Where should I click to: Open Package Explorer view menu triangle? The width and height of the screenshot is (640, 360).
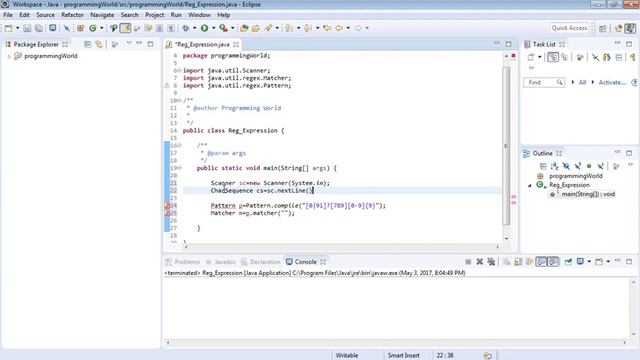pos(129,43)
